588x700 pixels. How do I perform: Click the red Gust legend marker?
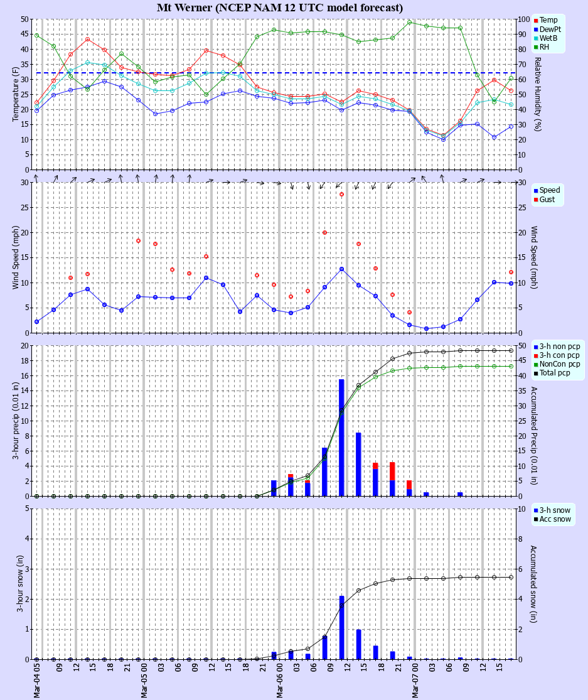point(535,201)
